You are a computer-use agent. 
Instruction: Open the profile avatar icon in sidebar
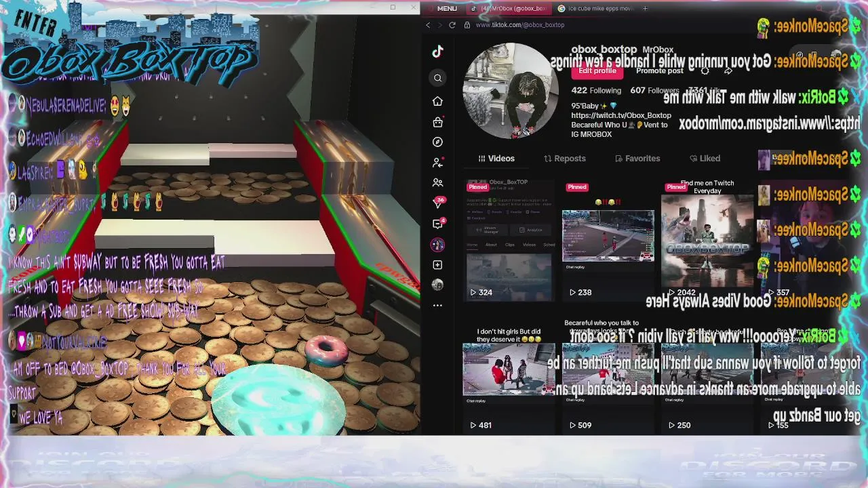point(437,285)
